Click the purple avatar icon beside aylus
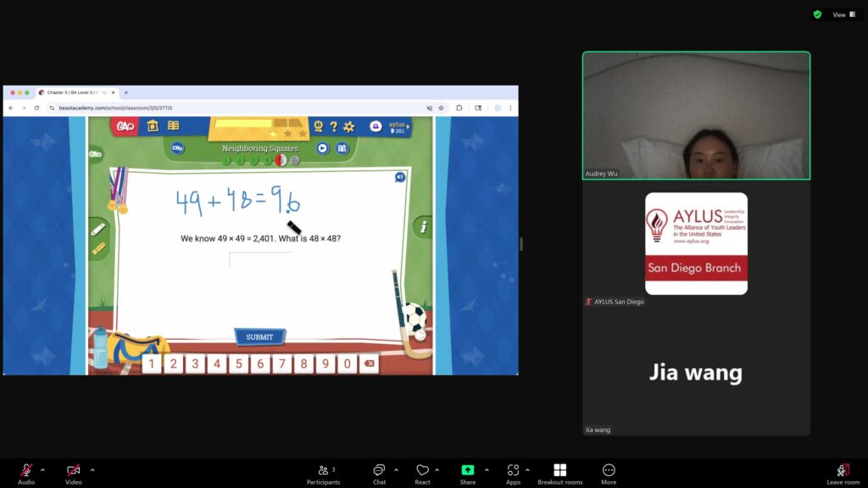The width and height of the screenshot is (868, 488). [376, 127]
